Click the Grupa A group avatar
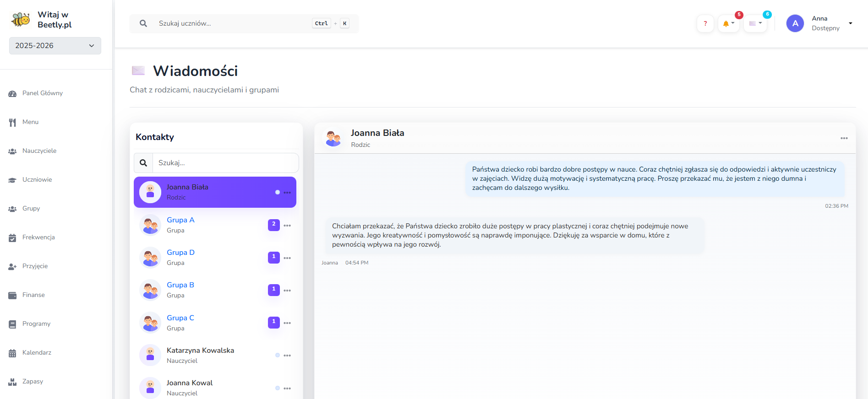Image resolution: width=868 pixels, height=399 pixels. [x=150, y=225]
